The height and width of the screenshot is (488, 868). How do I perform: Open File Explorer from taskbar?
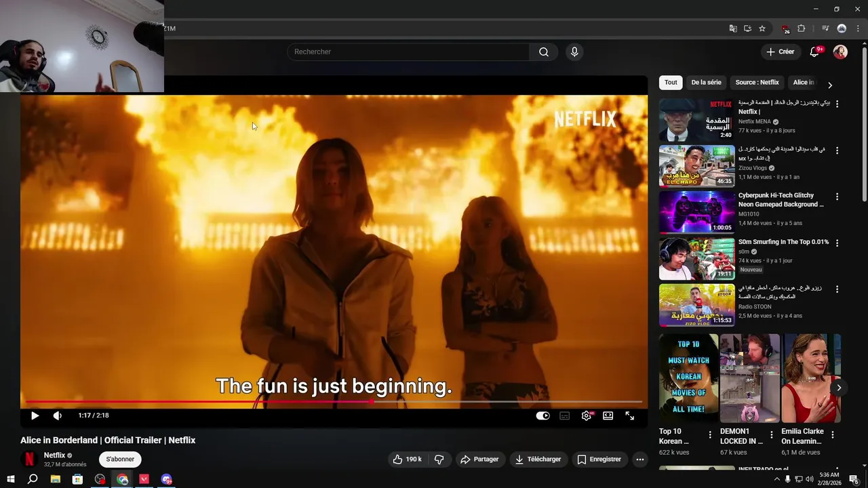[x=56, y=479]
